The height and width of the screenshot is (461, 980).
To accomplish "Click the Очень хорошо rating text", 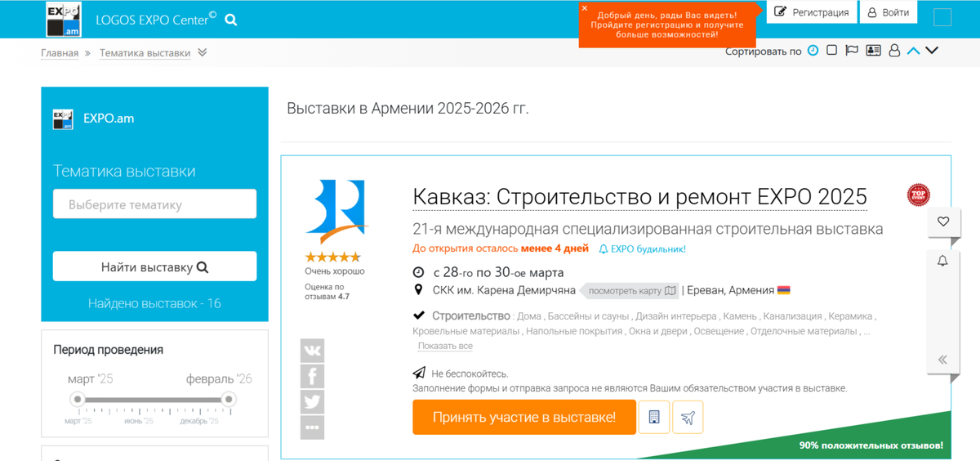I will (335, 271).
